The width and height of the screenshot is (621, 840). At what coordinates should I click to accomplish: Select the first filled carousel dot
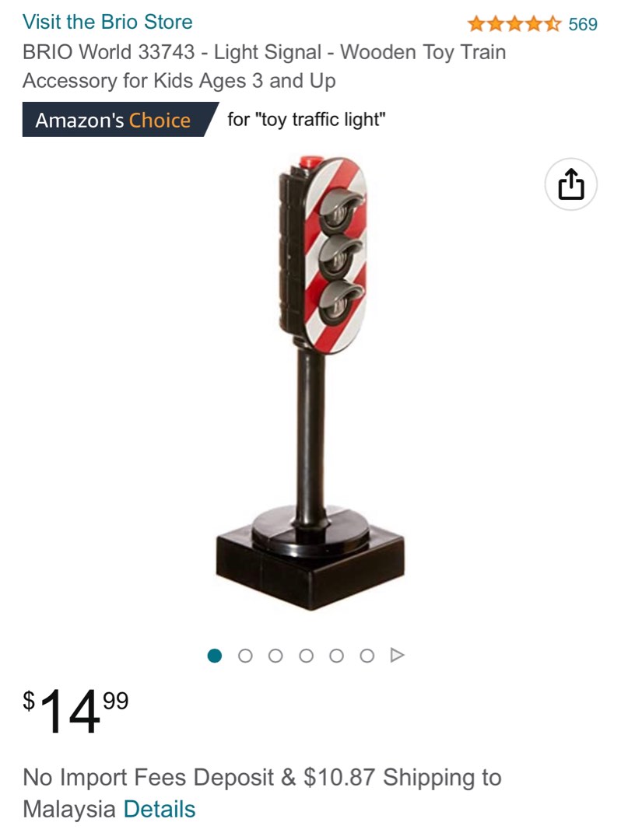[214, 655]
